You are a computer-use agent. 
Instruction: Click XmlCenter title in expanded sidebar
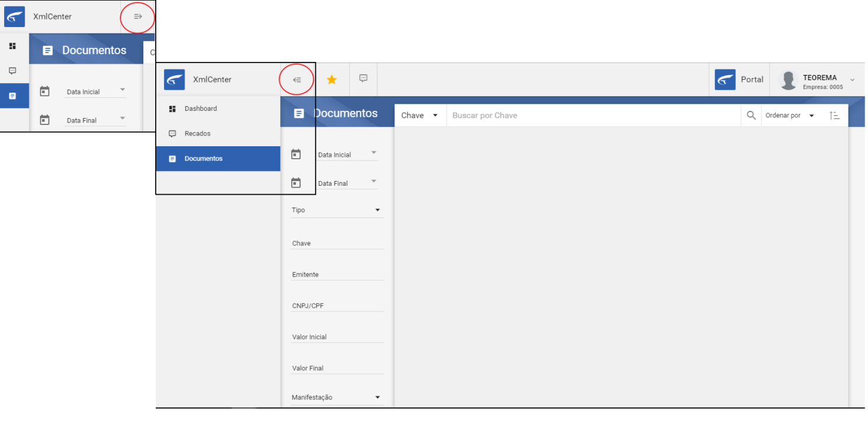(x=212, y=80)
